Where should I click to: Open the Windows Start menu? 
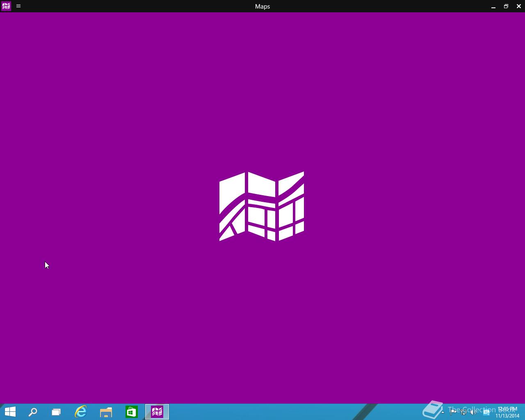pyautogui.click(x=10, y=412)
